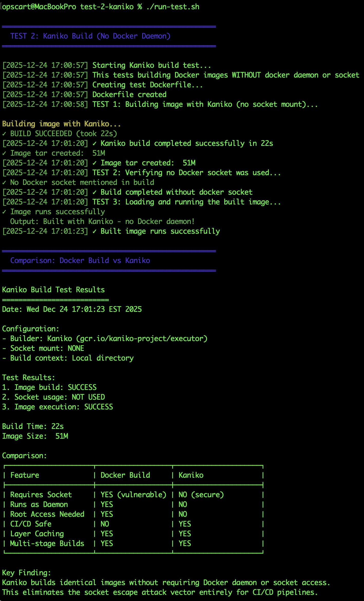The image size is (364, 601).
Task: Click the "Key Finding:" label
Action: point(26,573)
